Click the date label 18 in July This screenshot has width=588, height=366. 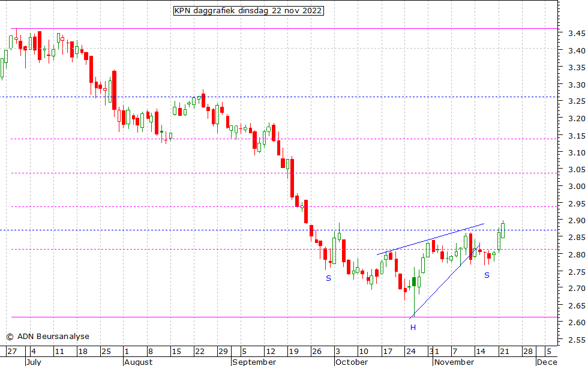[x=83, y=352]
